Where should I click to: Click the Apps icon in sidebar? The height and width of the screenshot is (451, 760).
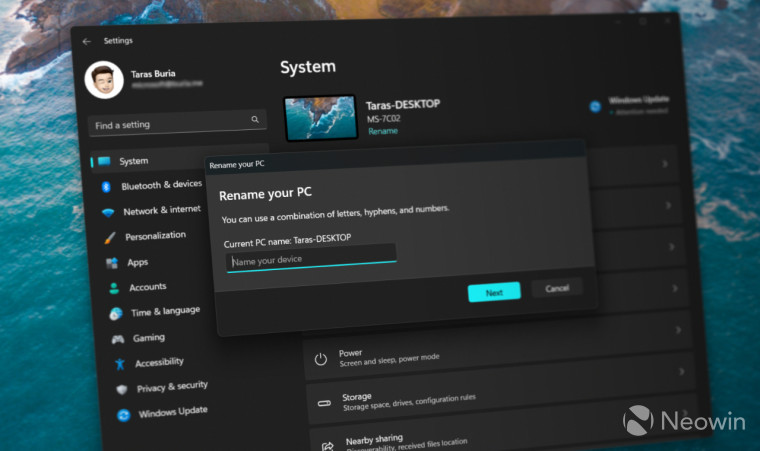(112, 263)
